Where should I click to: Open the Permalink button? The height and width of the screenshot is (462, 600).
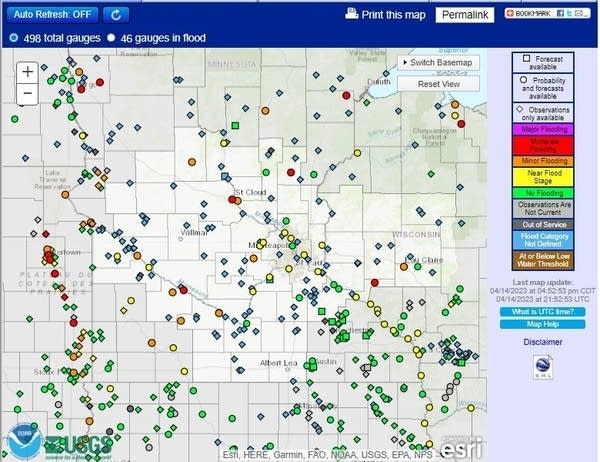pos(465,15)
